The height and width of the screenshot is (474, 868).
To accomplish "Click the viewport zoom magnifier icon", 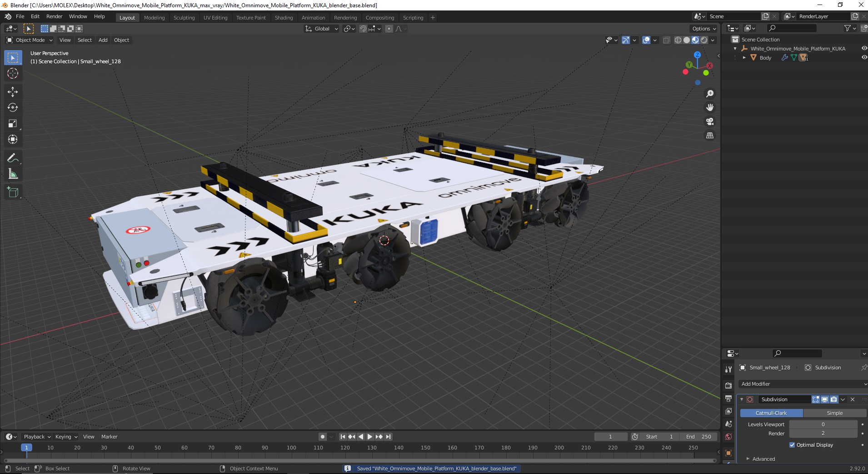I will pyautogui.click(x=709, y=94).
